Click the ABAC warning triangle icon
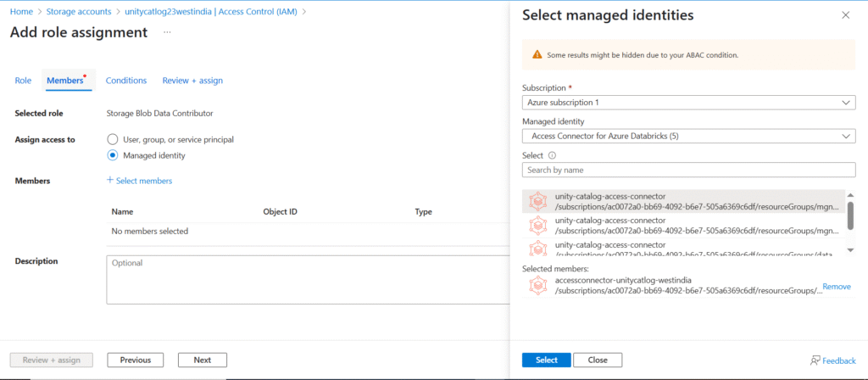Screen dimensions: 868x380 tap(537, 55)
